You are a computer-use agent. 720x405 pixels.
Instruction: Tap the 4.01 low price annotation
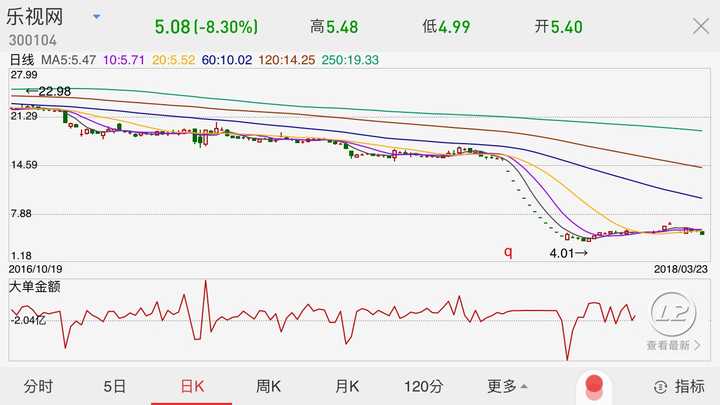[568, 253]
